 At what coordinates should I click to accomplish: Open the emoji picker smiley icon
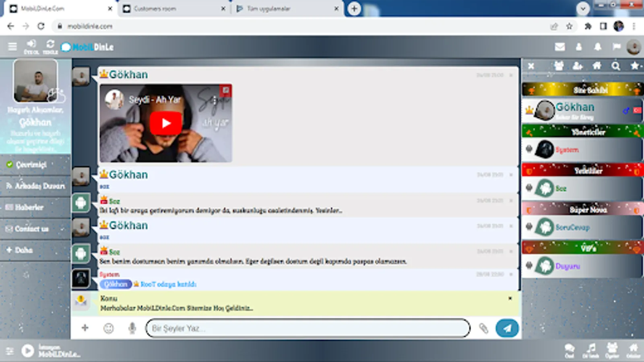point(108,328)
